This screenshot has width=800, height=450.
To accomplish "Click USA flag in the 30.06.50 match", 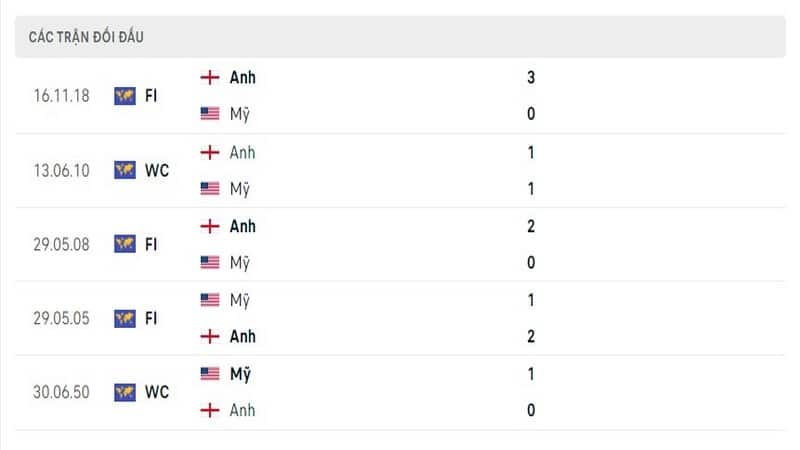I will 210,374.
